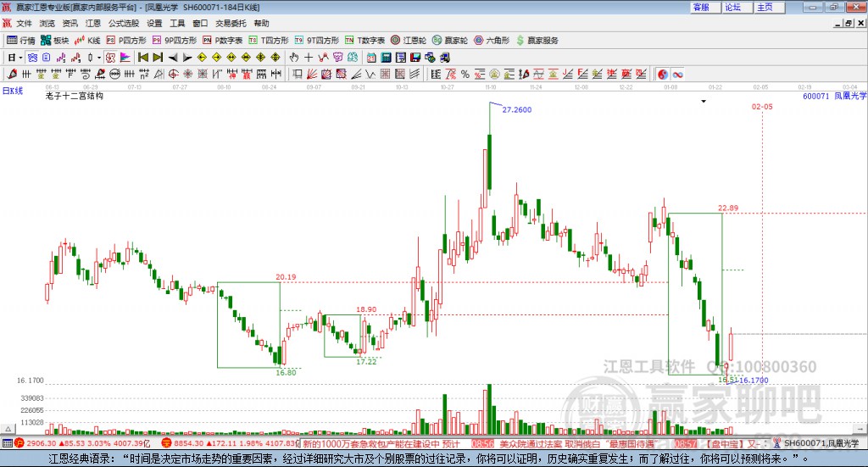This screenshot has width=868, height=467.
Task: Open the calendar icon in toolbar
Action: pos(371,58)
